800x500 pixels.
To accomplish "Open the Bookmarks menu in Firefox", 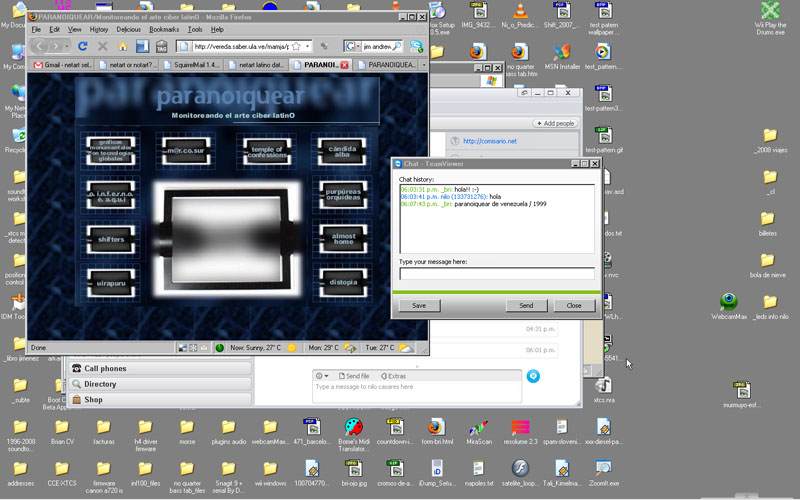I will [x=164, y=30].
